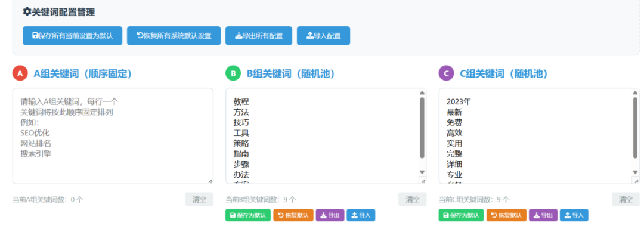The width and height of the screenshot is (644, 229).
Task: Clear A group keywords with 清空
Action: pyautogui.click(x=200, y=199)
